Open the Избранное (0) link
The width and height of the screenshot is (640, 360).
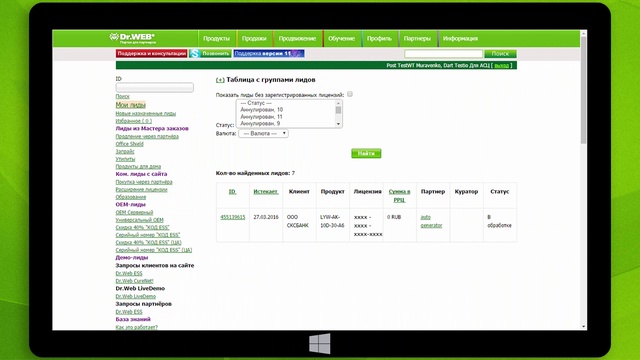(x=133, y=121)
